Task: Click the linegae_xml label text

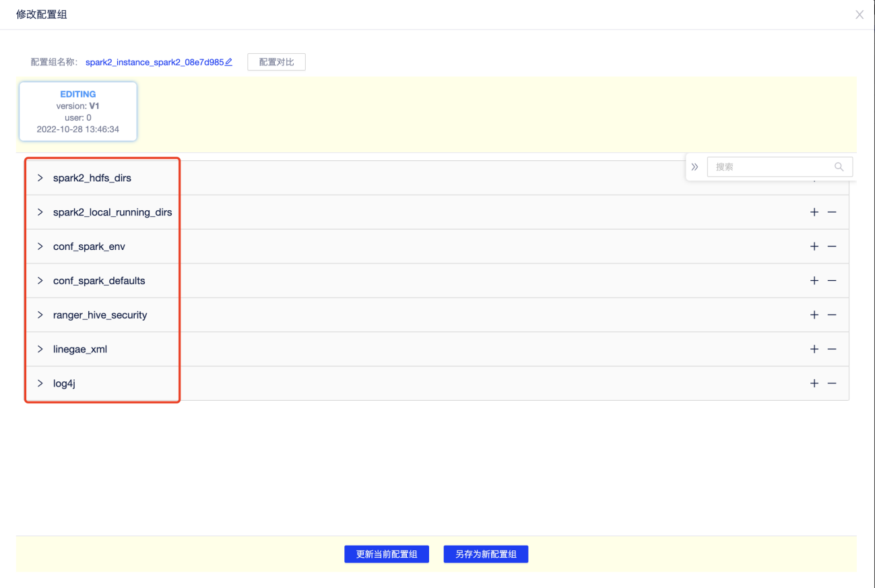Action: click(80, 349)
